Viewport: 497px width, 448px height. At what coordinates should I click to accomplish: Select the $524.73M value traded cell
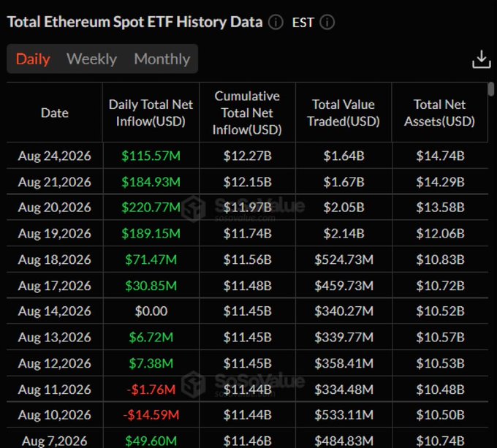point(344,259)
